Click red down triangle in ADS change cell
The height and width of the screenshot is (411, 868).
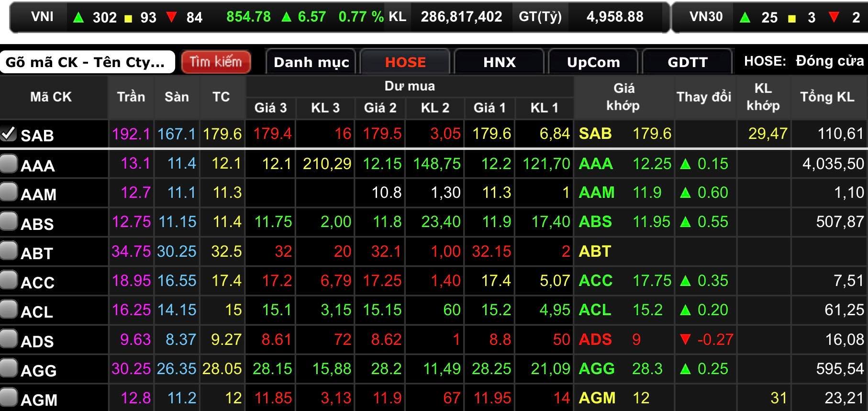[x=685, y=340]
